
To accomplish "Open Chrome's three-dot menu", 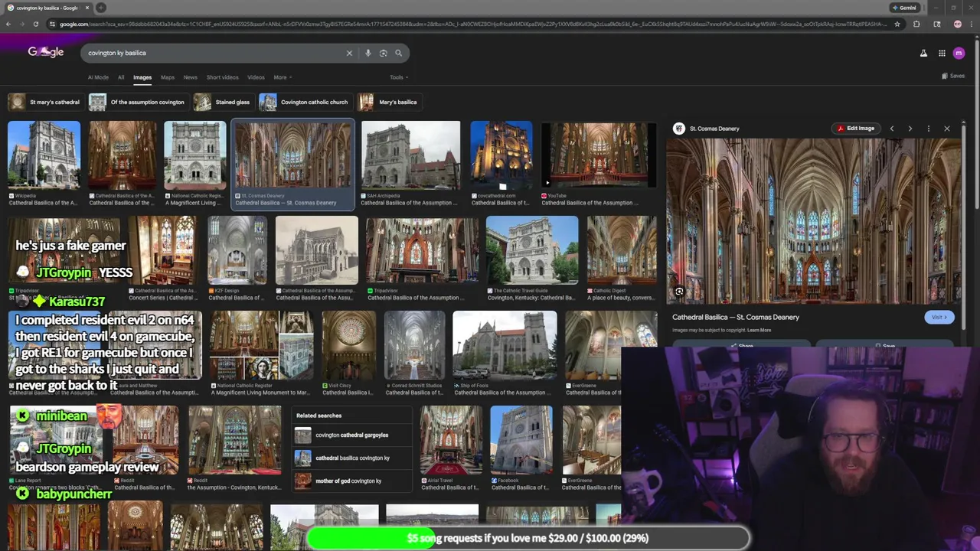I will pos(972,24).
